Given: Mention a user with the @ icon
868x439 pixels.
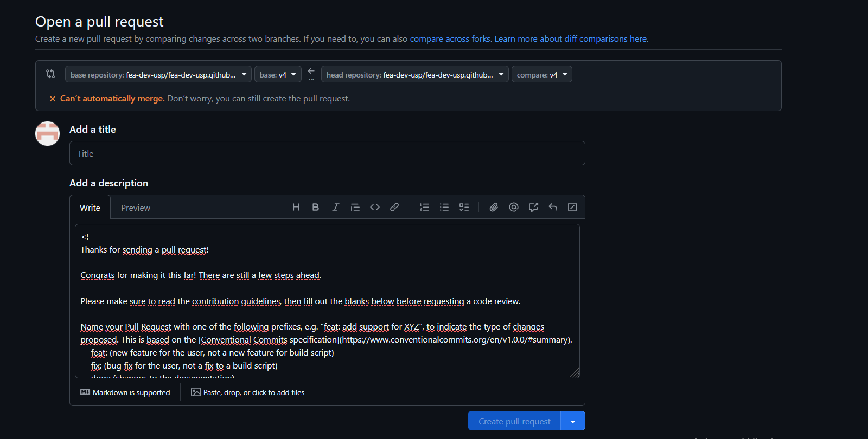Looking at the screenshot, I should [514, 207].
